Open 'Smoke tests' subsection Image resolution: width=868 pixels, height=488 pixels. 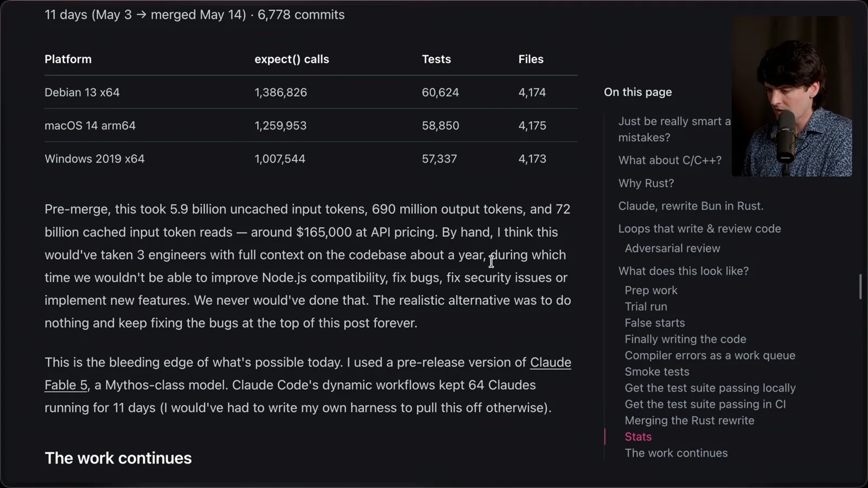pyautogui.click(x=657, y=372)
